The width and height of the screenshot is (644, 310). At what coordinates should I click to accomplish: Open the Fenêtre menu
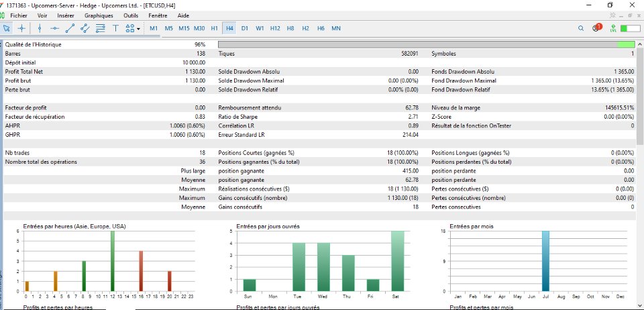(158, 15)
